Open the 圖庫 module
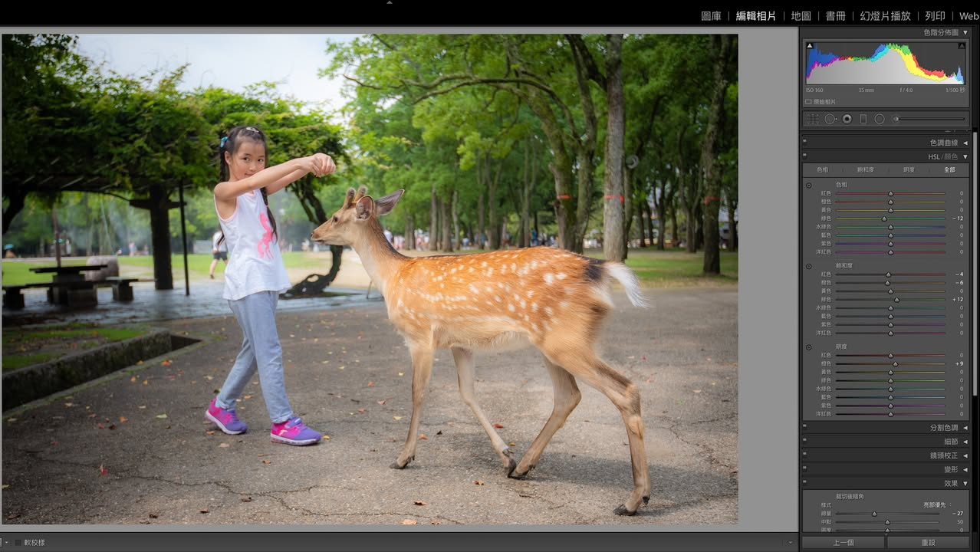Image resolution: width=980 pixels, height=552 pixels. tap(711, 15)
